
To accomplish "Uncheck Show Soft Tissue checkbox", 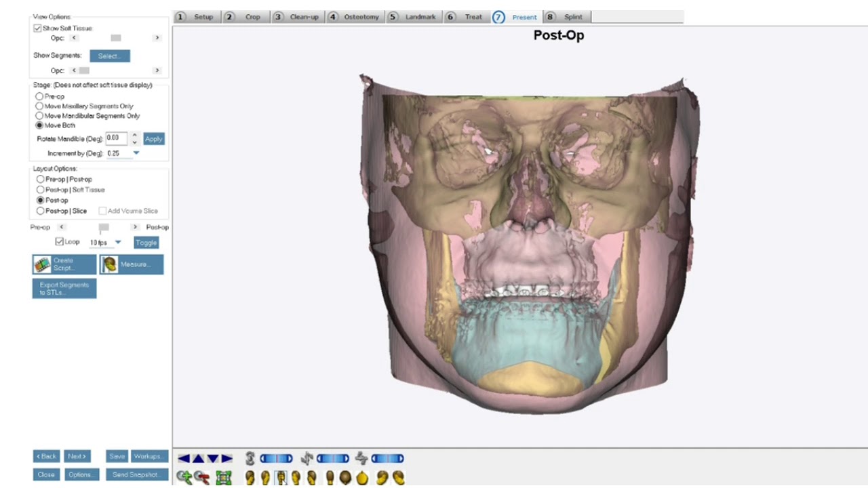I will (x=37, y=28).
